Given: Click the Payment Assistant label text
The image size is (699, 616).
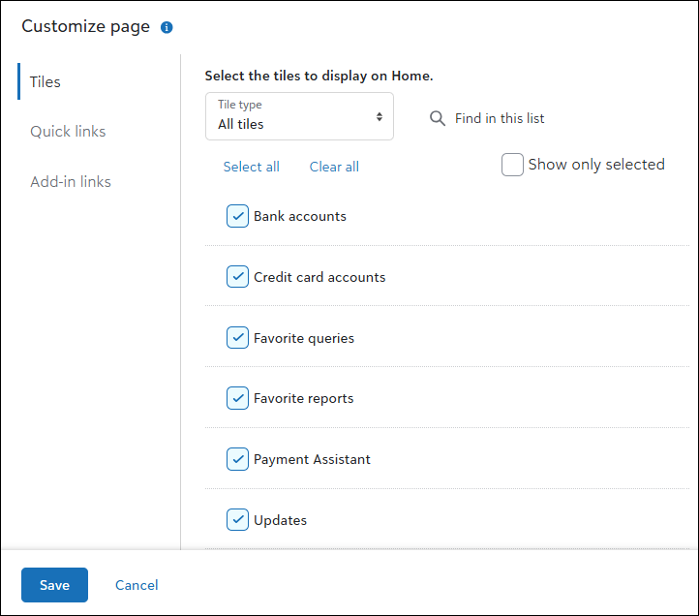Looking at the screenshot, I should 312,459.
